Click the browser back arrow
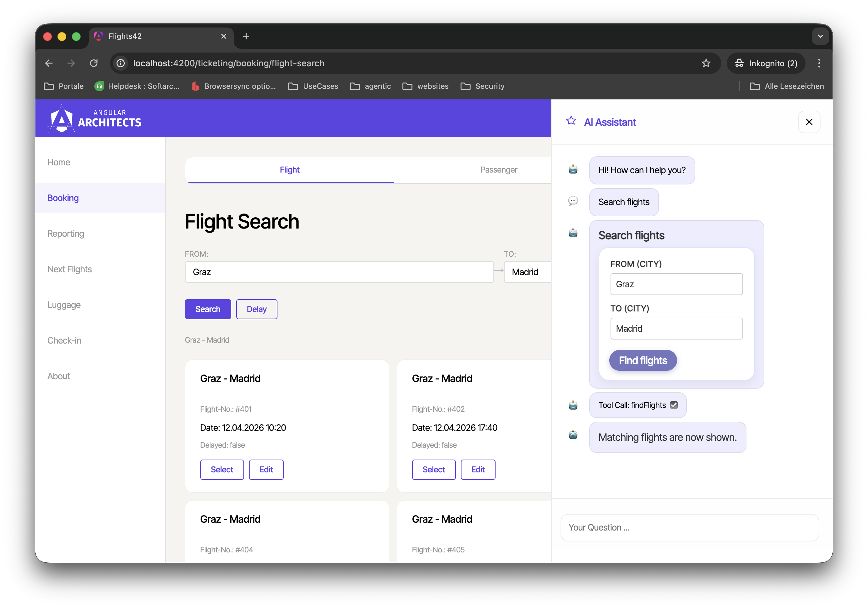868x609 pixels. (49, 63)
